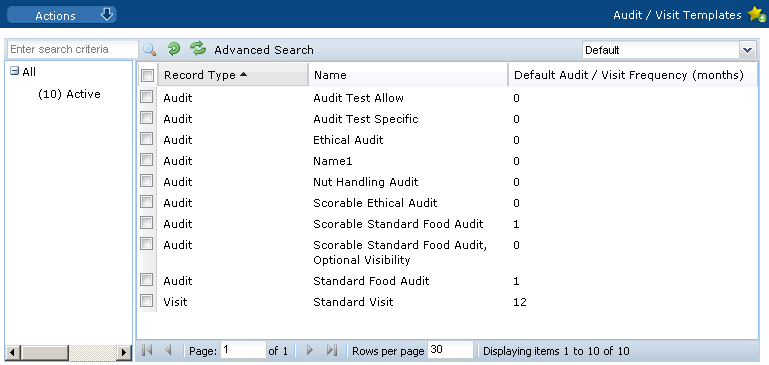The width and height of the screenshot is (769, 365).
Task: Open the Actions menu
Action: pyautogui.click(x=62, y=15)
